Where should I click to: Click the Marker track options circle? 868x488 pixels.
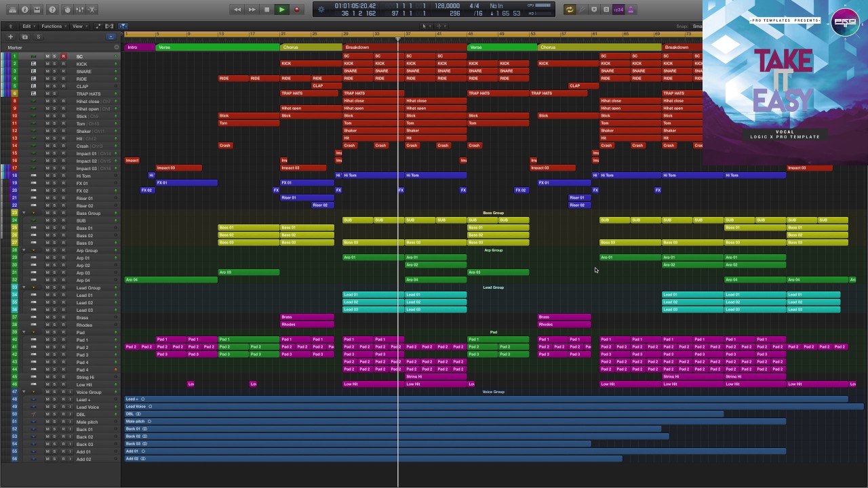117,47
